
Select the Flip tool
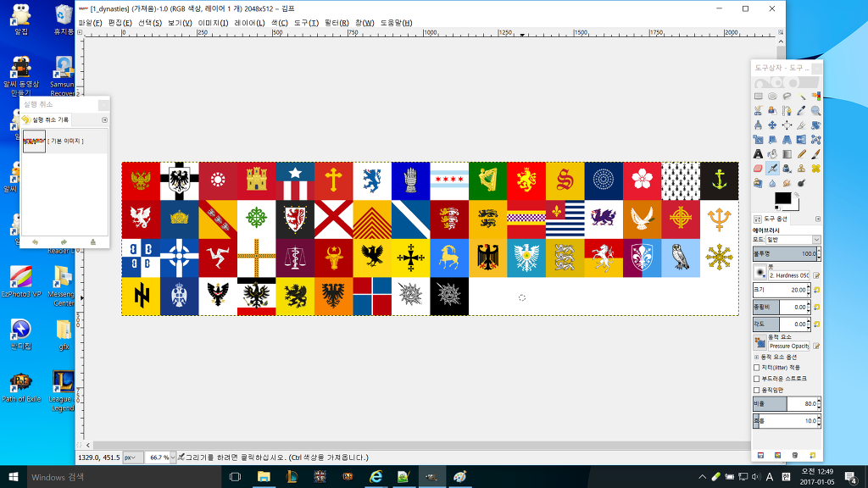tap(801, 140)
